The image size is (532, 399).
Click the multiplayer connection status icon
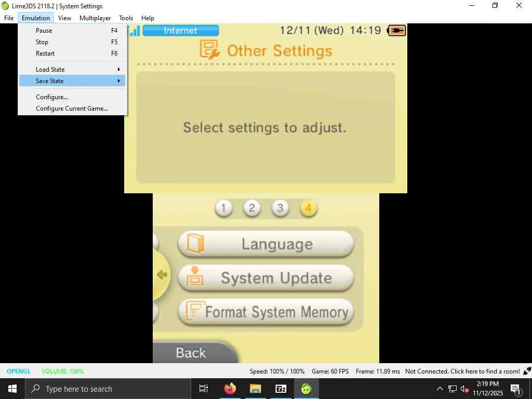(527, 371)
